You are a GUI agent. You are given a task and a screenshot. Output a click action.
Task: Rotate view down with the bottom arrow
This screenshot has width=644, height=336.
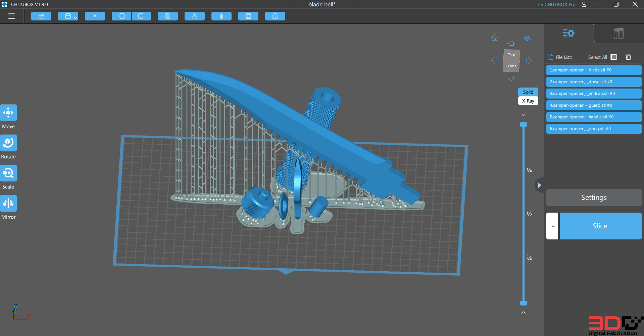click(x=511, y=78)
